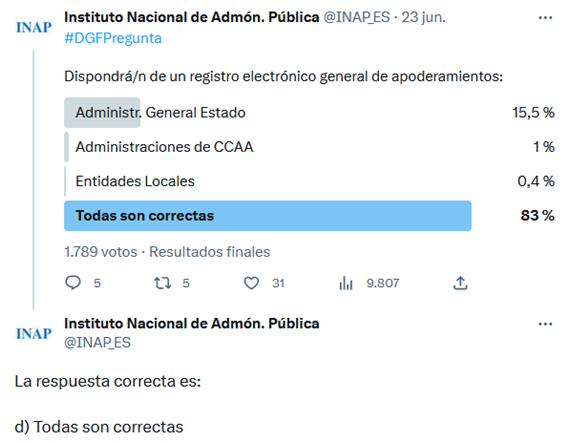Screen dimensions: 570x443
Task: Select the Entidades Locales poll option
Action: [x=309, y=181]
